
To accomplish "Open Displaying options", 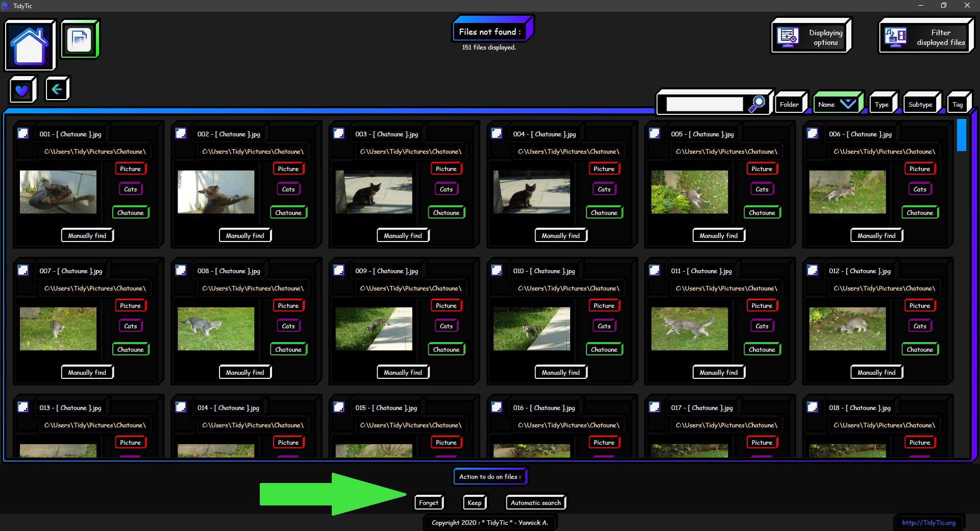I will pyautogui.click(x=811, y=36).
